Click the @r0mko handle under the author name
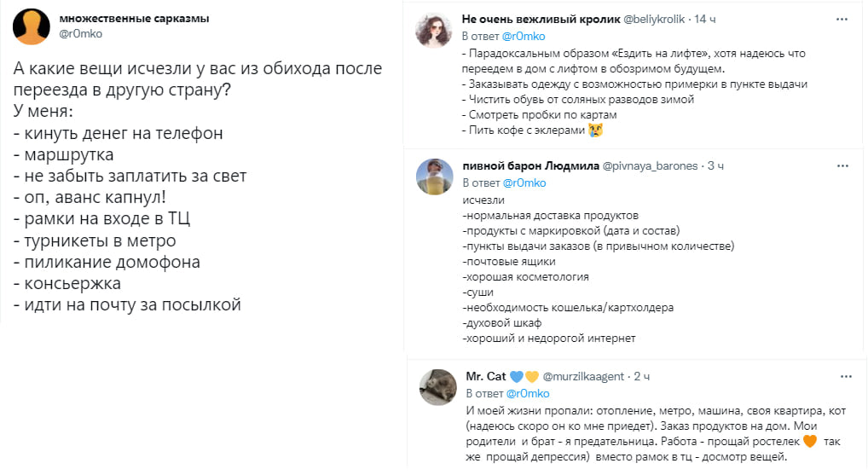The image size is (868, 475). point(78,33)
